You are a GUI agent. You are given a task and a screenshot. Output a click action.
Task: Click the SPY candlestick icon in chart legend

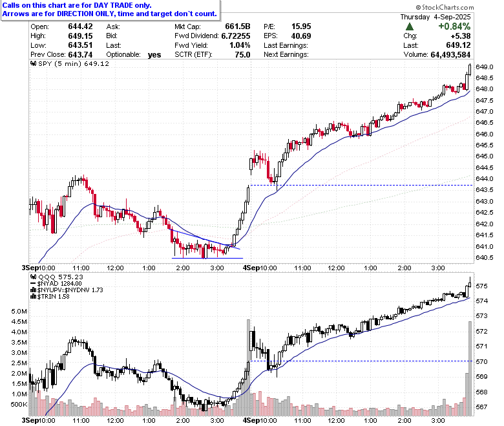pos(33,63)
